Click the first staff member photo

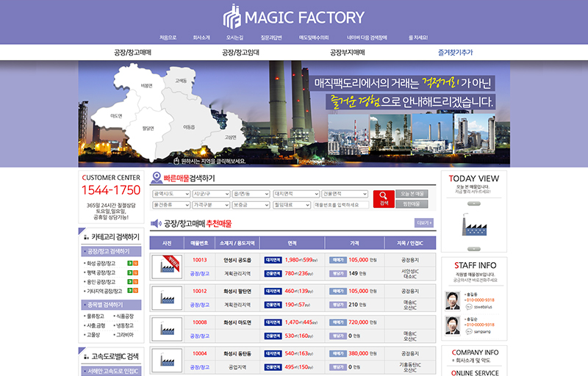[x=453, y=300]
